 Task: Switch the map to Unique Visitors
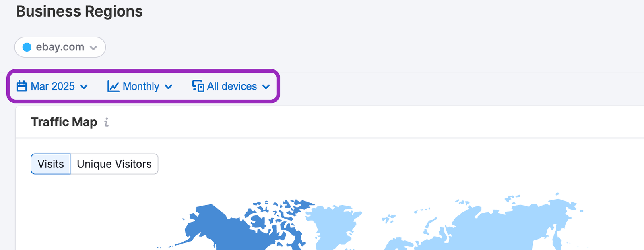(x=114, y=164)
